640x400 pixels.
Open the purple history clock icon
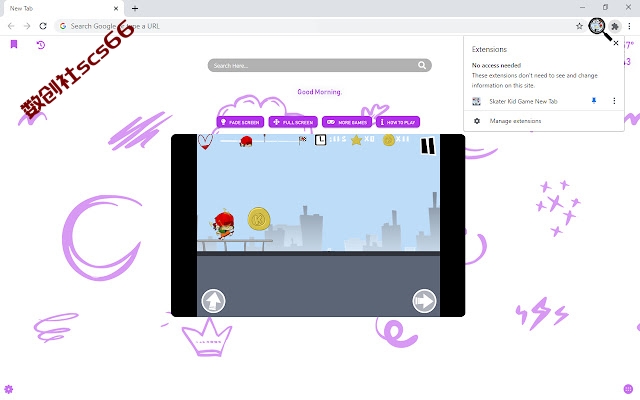(40, 44)
